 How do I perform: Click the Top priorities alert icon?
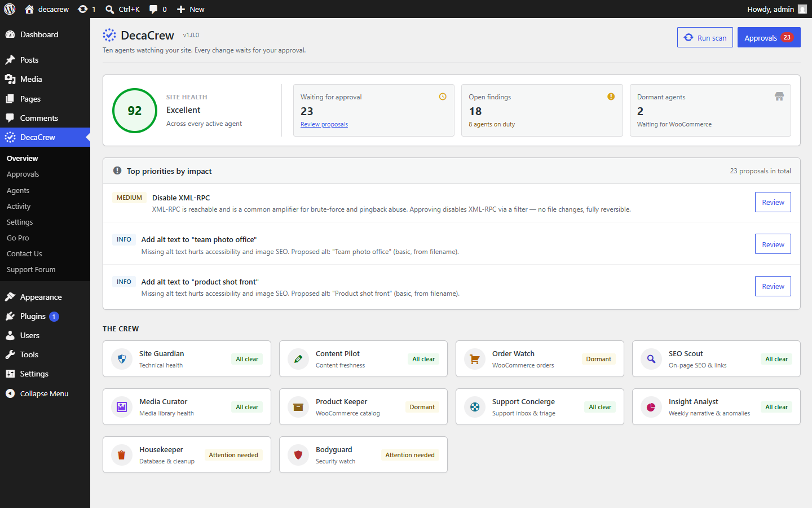[117, 170]
